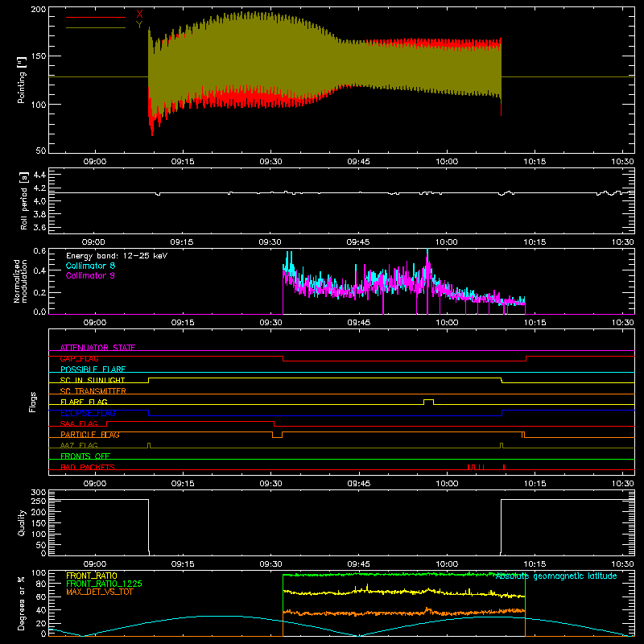Select the PARTICLE_FLAG label
Screen dimensions: 644x644
tap(90, 434)
